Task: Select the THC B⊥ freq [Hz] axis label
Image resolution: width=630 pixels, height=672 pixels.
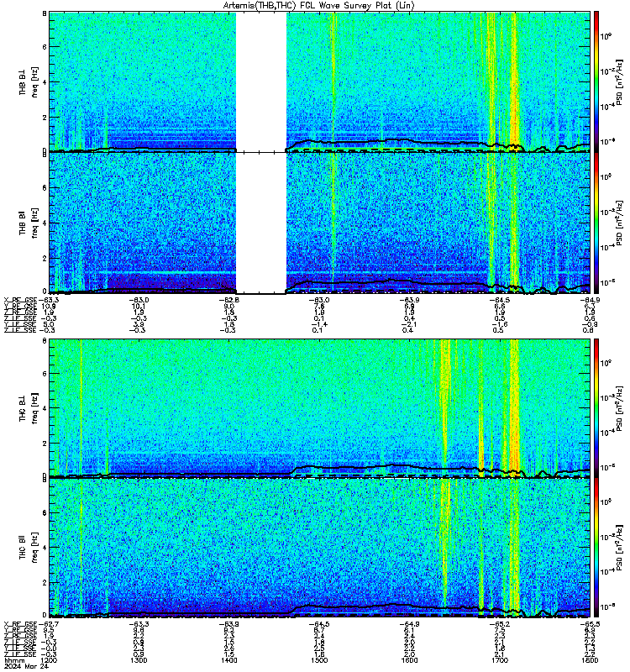Action: (28, 408)
